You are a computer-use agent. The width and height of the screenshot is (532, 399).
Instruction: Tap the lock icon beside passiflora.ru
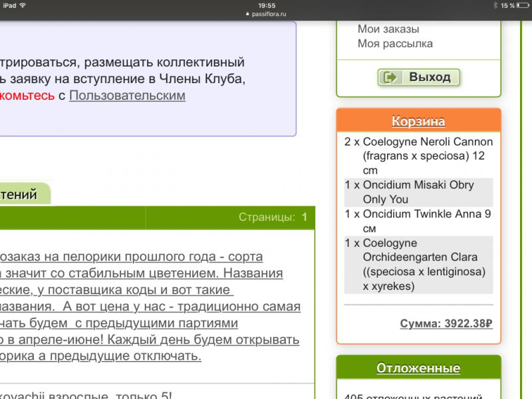[x=247, y=13]
